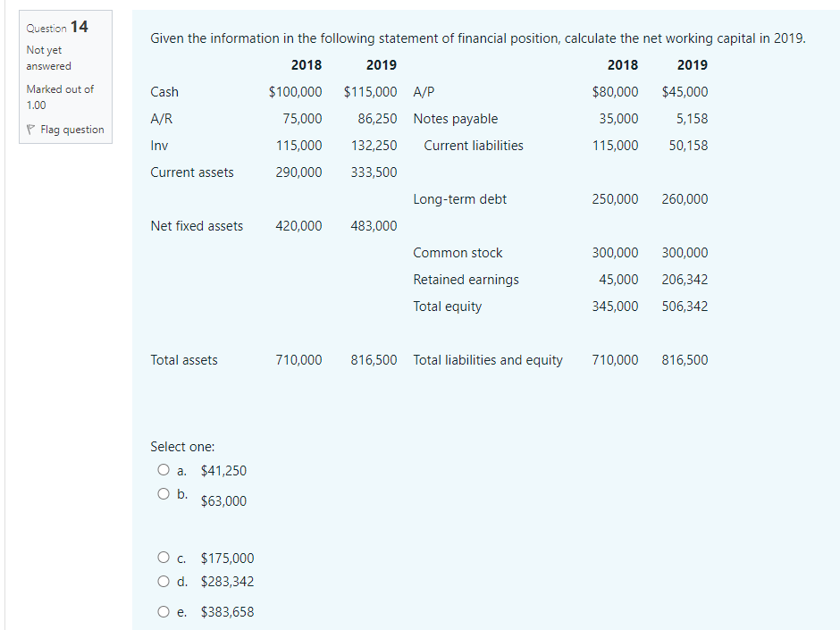Click the 2019 Current liabilities value 50,158
Screen dimensions: 840x630
[688, 145]
